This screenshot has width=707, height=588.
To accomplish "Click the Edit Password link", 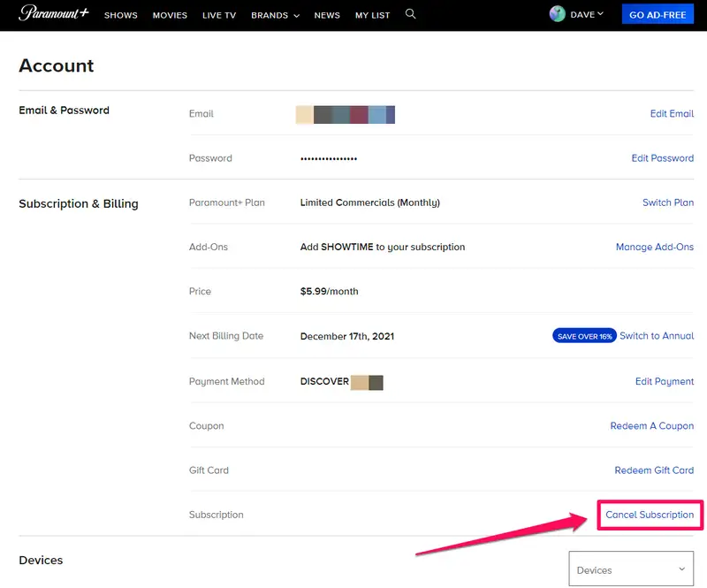I will click(662, 158).
